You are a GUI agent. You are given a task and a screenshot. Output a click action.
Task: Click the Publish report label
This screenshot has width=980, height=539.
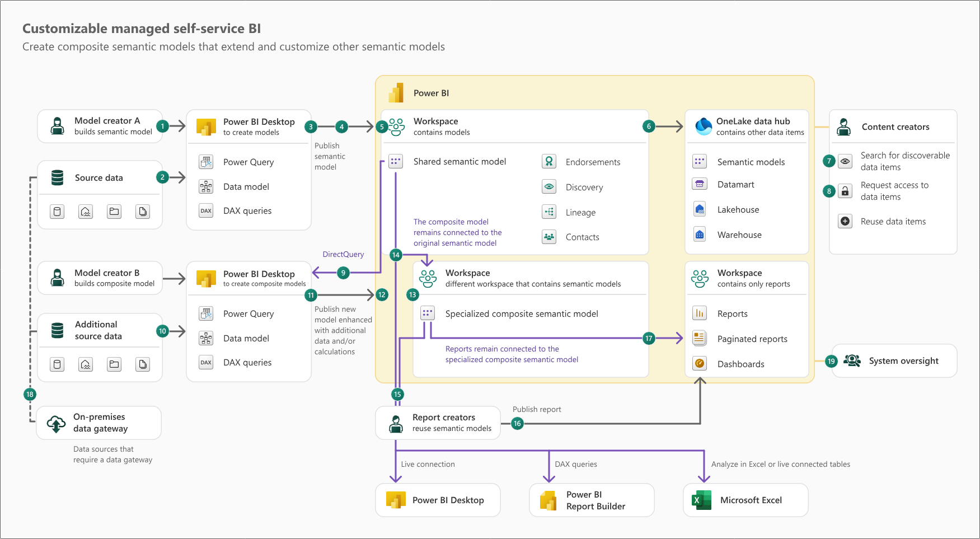537,409
